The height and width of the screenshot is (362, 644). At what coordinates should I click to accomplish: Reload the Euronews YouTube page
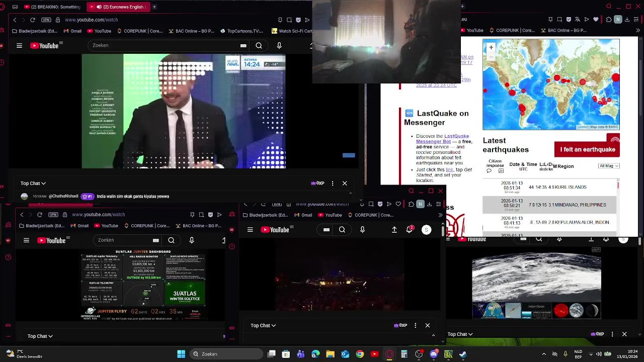[33, 20]
